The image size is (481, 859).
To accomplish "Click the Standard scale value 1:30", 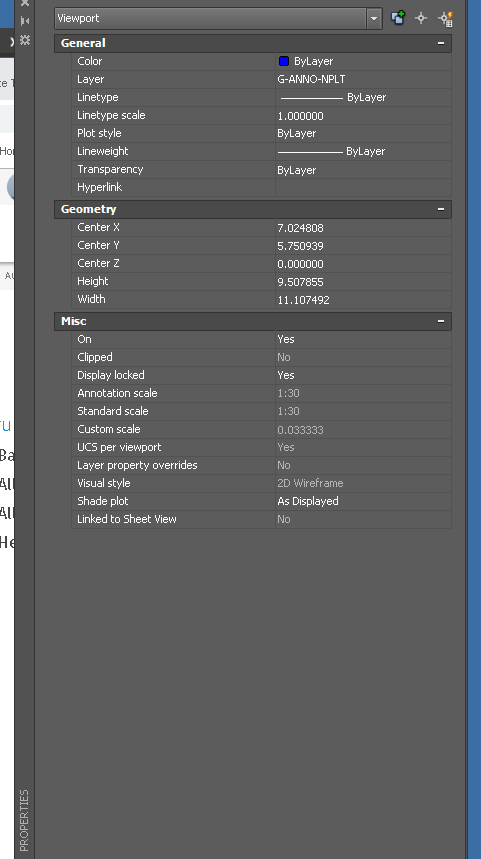I will tap(288, 411).
